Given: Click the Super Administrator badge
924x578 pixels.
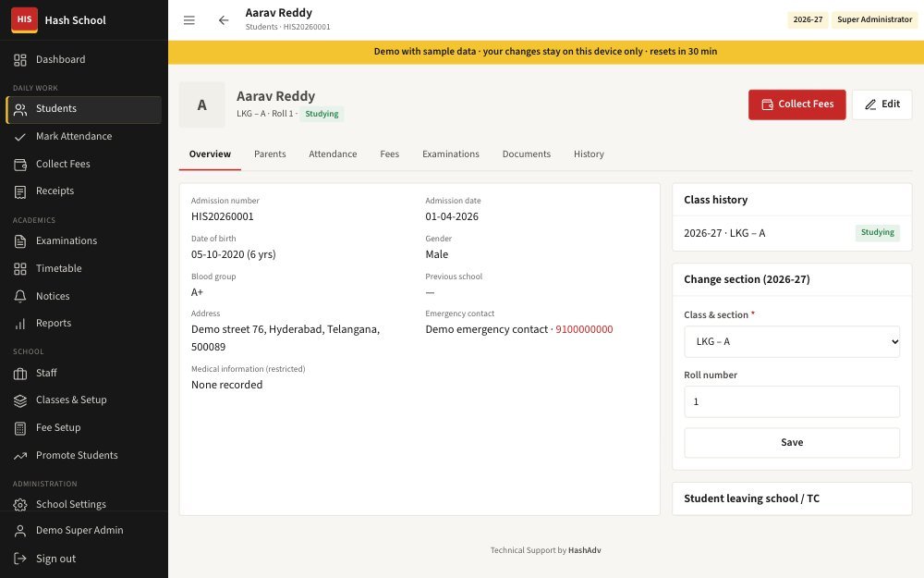Looking at the screenshot, I should click(874, 19).
